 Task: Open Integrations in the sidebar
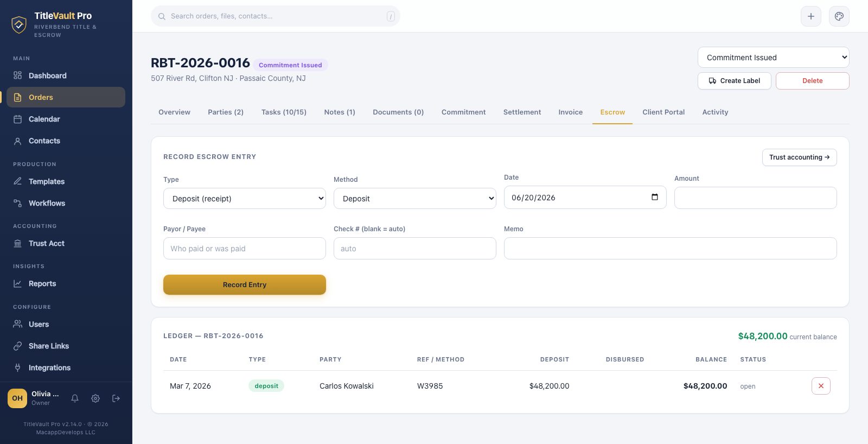tap(66, 367)
